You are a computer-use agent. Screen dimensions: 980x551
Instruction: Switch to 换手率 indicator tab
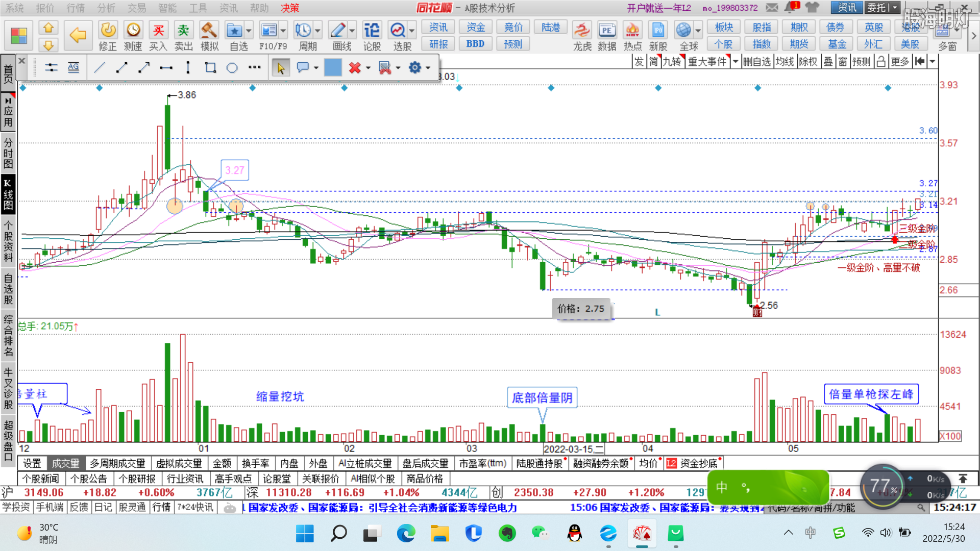255,463
